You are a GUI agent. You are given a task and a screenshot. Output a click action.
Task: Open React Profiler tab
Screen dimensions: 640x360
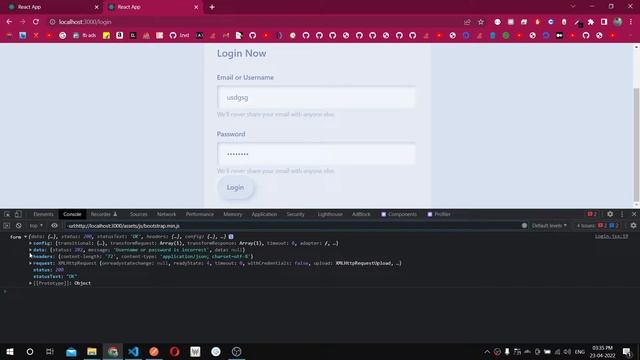coord(439,214)
